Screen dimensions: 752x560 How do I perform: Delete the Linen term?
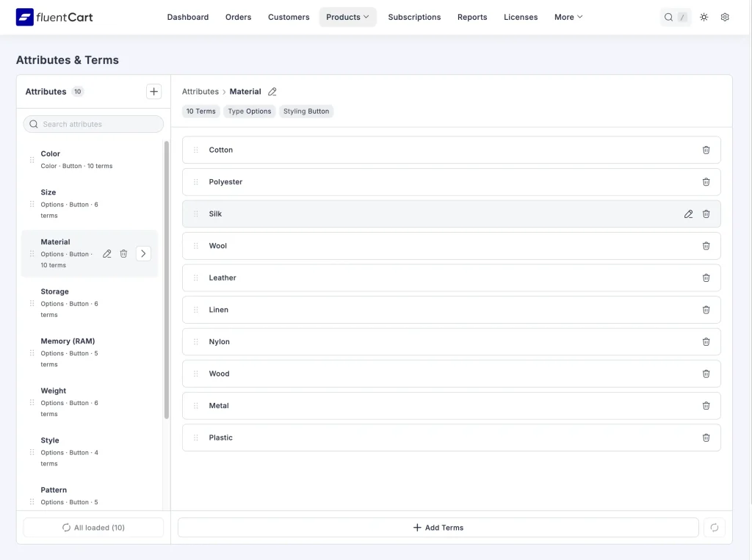pyautogui.click(x=706, y=310)
